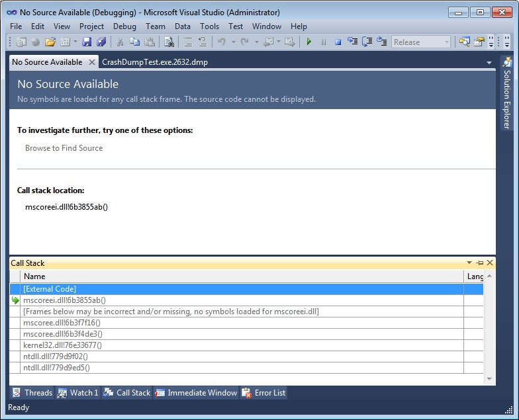Open the Call Stack window position dropdown
This screenshot has height=420, width=519.
(x=469, y=263)
